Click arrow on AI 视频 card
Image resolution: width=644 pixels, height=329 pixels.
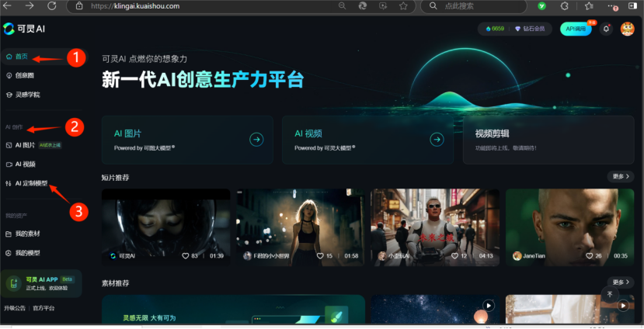437,140
